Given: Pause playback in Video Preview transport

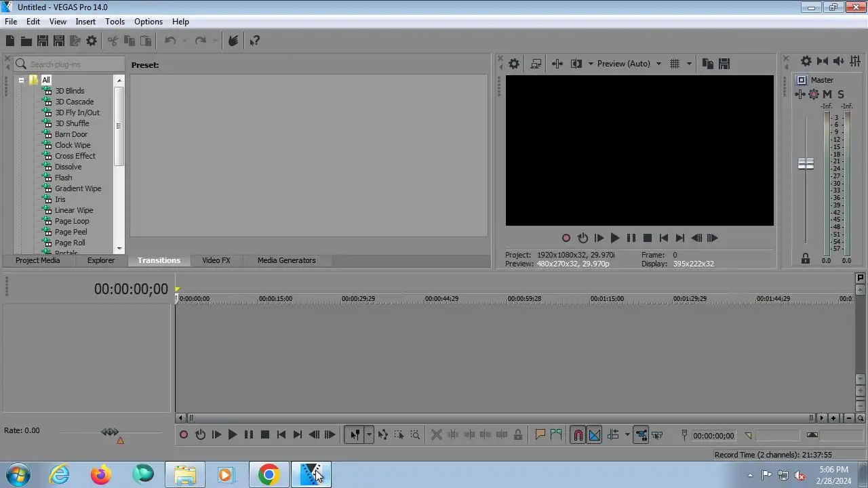Looking at the screenshot, I should click(x=631, y=238).
